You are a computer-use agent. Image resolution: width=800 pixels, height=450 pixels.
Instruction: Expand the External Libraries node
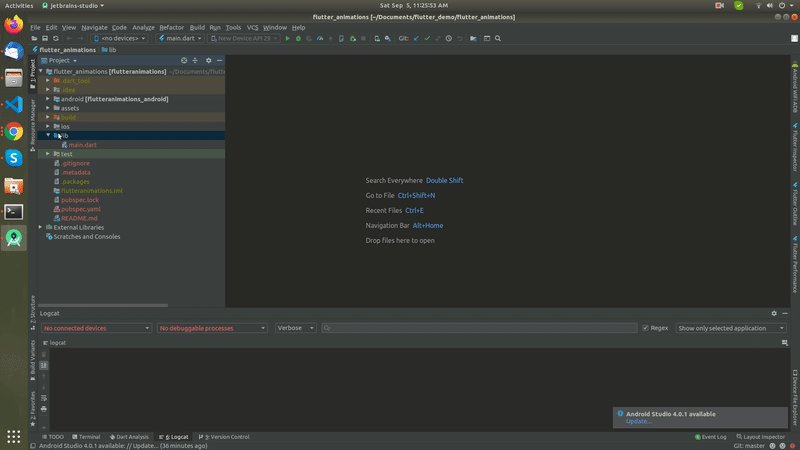pos(40,227)
